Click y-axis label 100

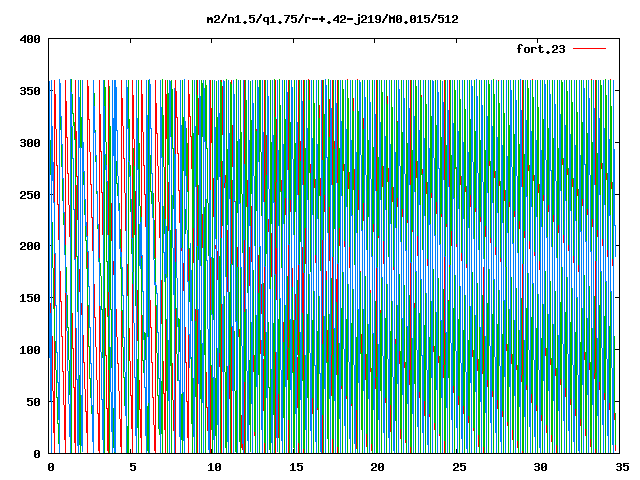(30, 350)
